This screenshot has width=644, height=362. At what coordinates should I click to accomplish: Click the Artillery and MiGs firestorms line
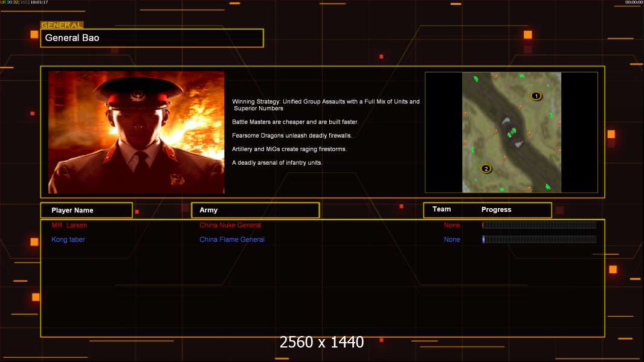click(289, 149)
